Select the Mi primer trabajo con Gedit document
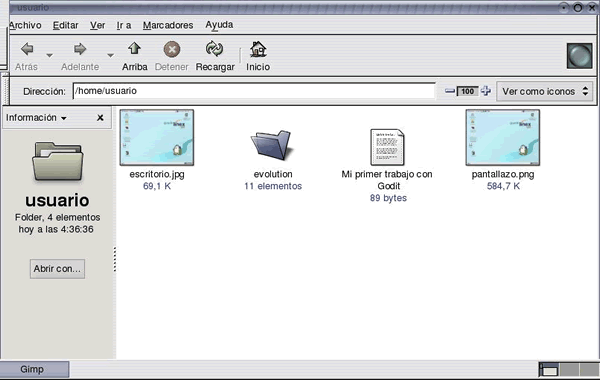This screenshot has height=380, width=600. coord(387,147)
